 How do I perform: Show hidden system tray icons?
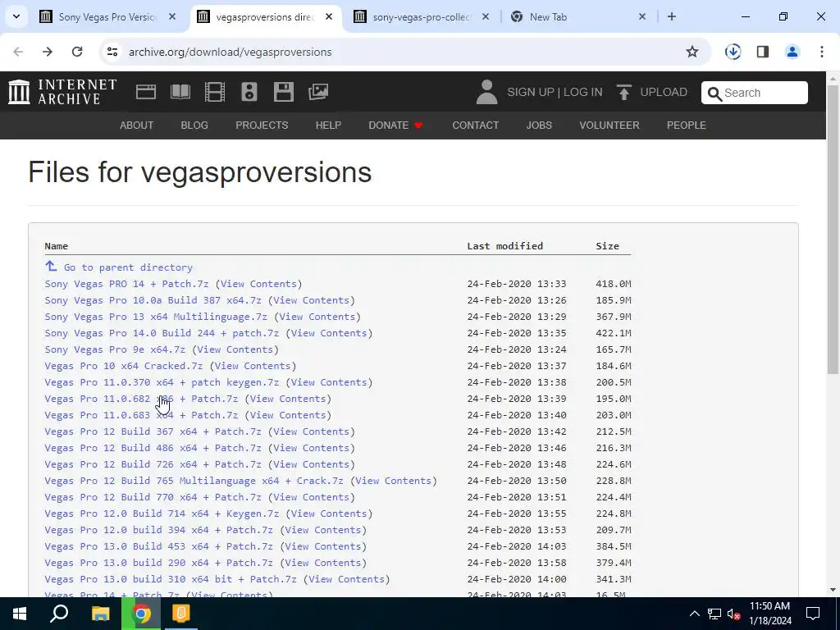pos(694,614)
